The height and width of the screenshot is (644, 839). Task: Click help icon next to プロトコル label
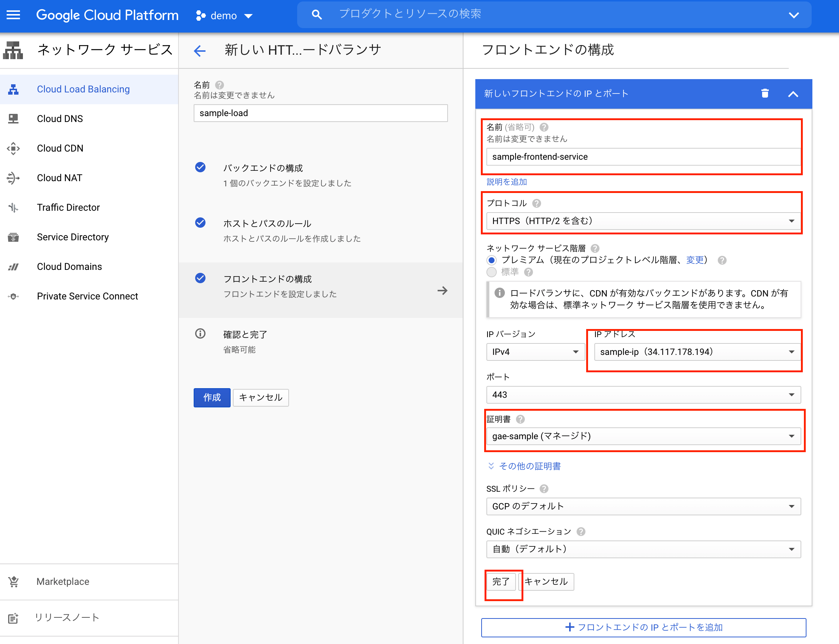[537, 203]
